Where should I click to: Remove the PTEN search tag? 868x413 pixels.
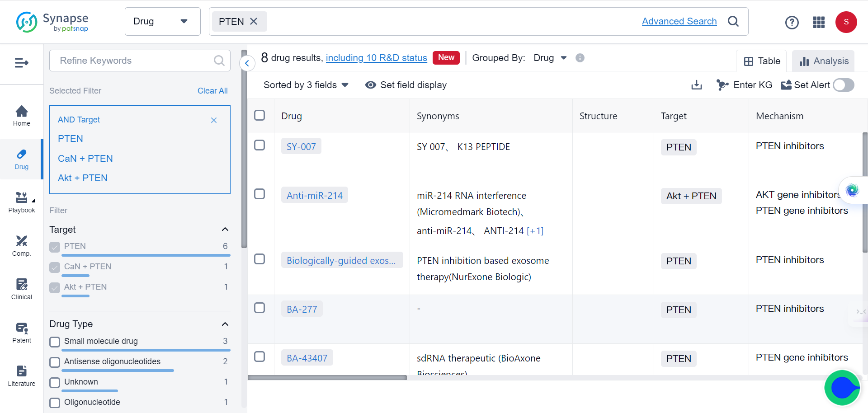(254, 21)
